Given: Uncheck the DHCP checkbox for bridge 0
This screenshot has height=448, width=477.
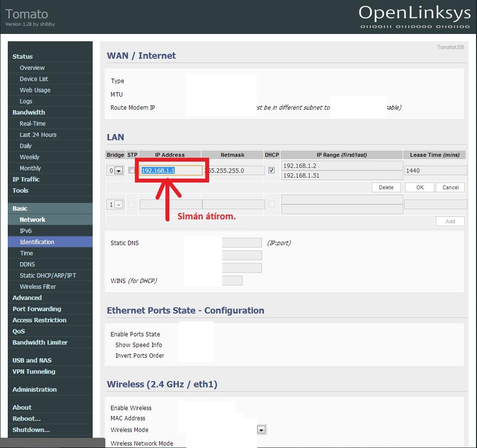Looking at the screenshot, I should click(x=271, y=170).
